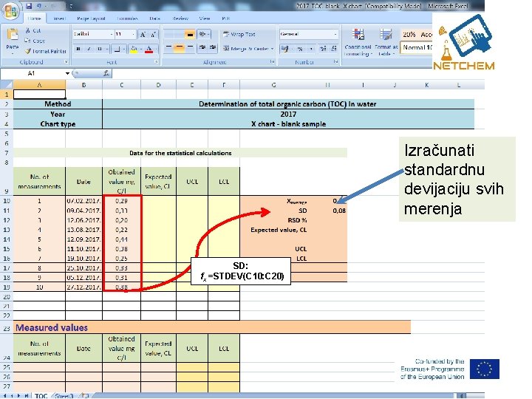Apply percent style
Viewport: 532px width, 399px height.
click(x=300, y=49)
